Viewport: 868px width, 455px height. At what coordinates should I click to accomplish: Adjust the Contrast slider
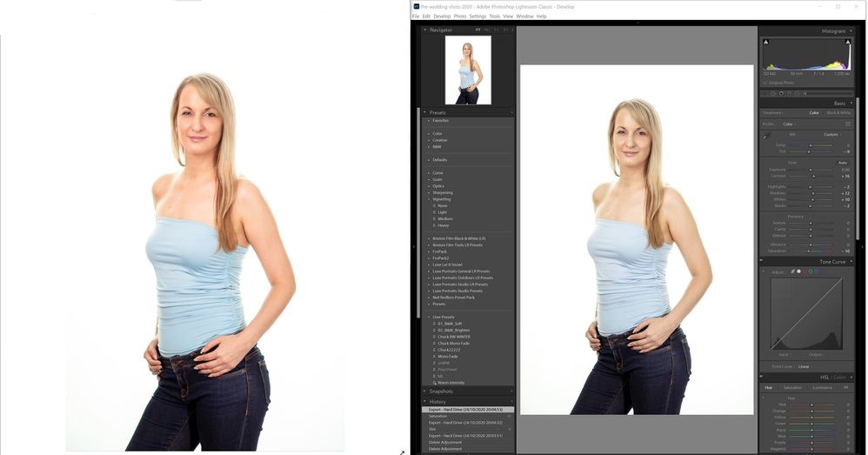812,176
